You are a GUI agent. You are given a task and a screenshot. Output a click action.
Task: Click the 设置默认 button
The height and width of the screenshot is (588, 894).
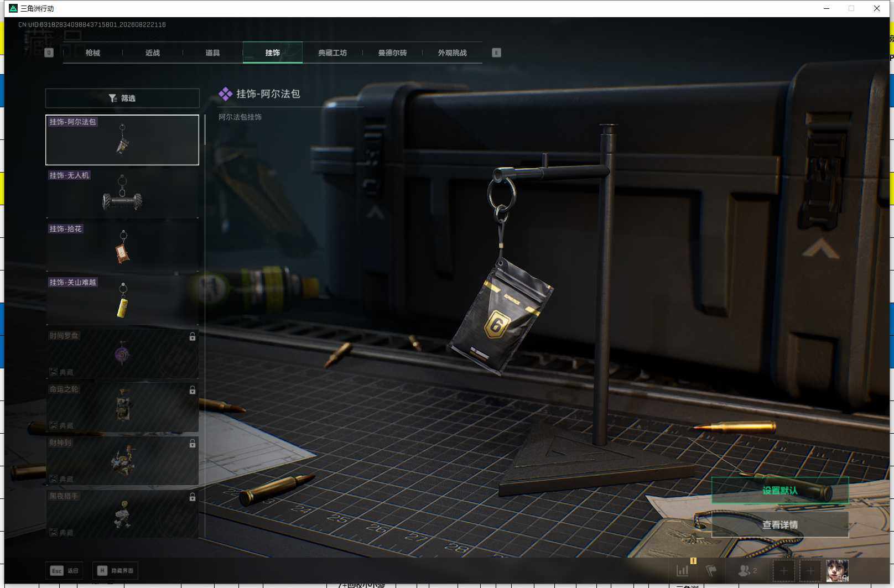tap(780, 491)
